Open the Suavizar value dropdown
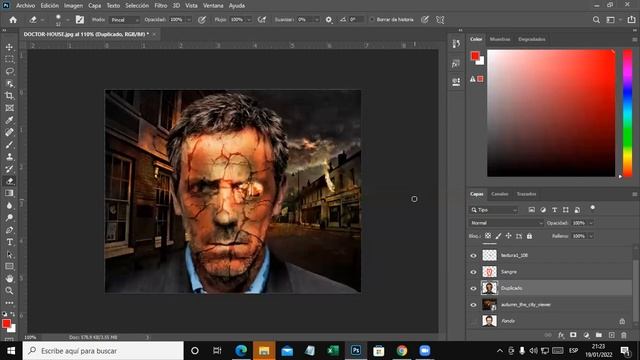640x360 pixels. [317, 20]
